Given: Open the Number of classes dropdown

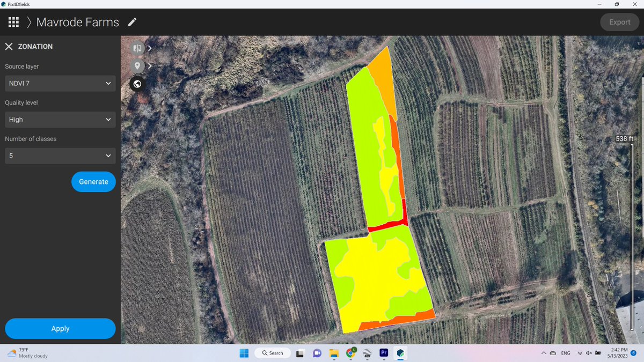Looking at the screenshot, I should click(60, 156).
